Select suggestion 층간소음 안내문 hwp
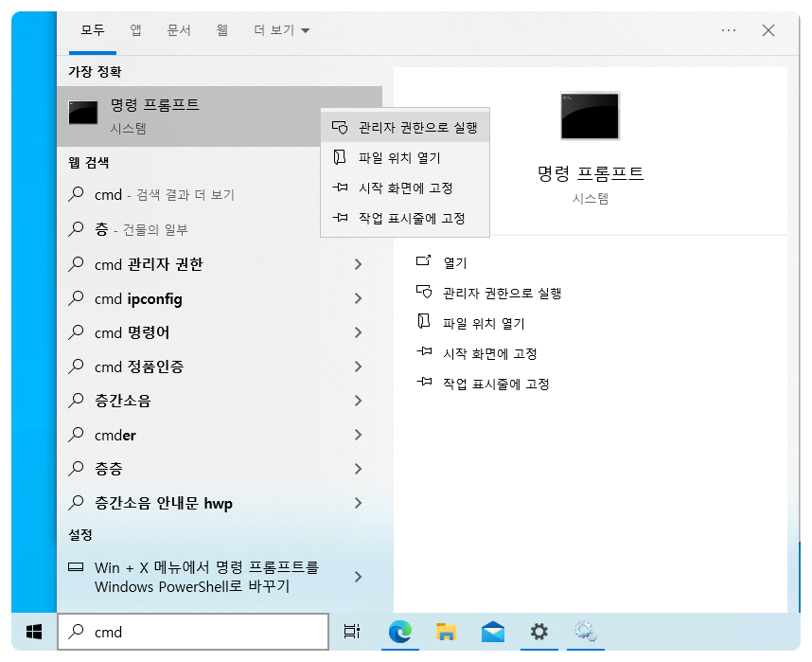This screenshot has width=812, height=662. pyautogui.click(x=221, y=503)
